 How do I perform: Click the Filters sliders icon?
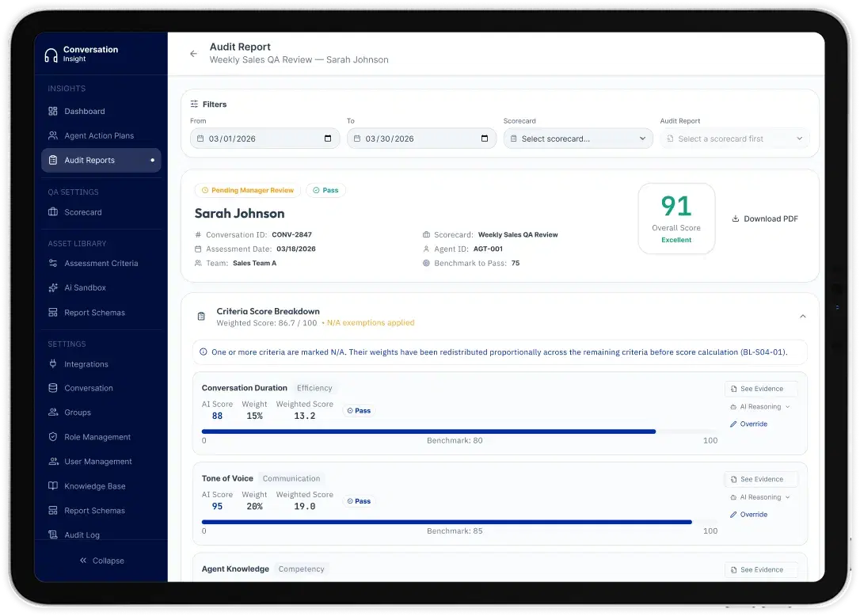coord(194,104)
